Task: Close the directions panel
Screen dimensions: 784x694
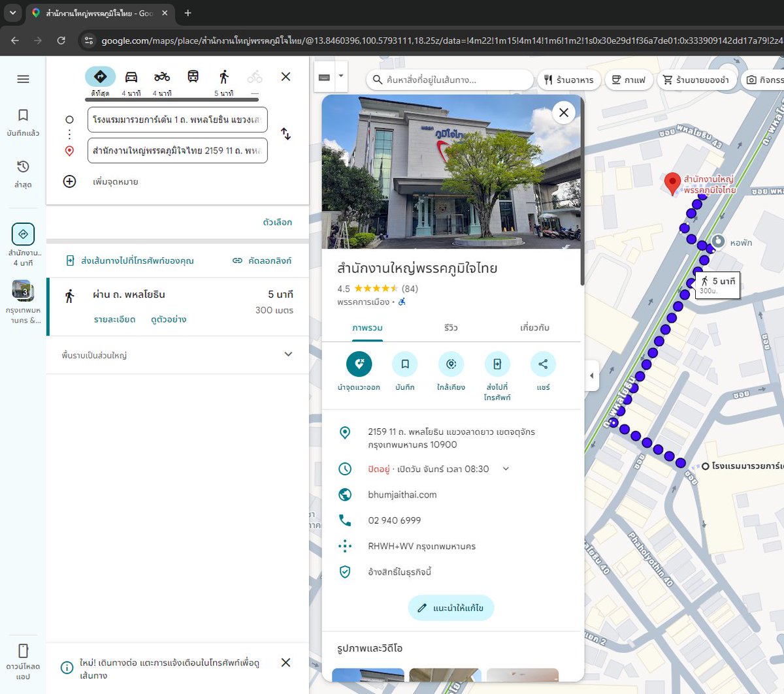Action: [286, 76]
